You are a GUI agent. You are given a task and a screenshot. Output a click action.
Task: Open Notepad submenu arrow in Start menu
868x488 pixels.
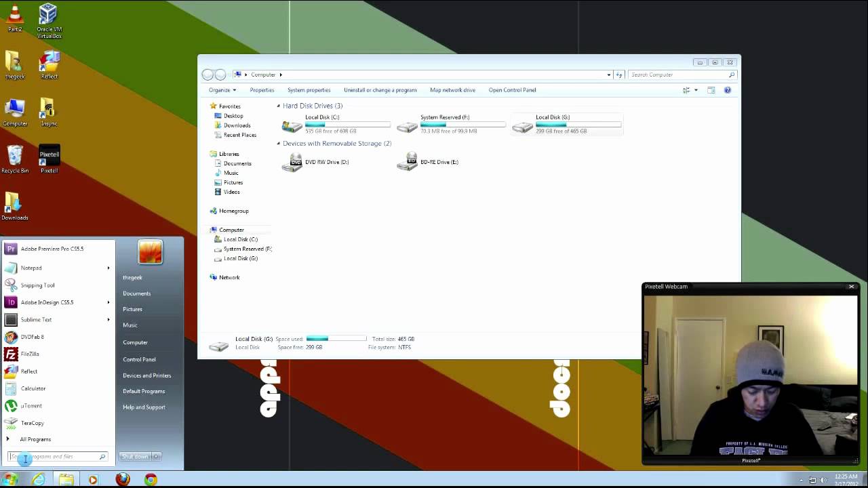click(x=108, y=268)
